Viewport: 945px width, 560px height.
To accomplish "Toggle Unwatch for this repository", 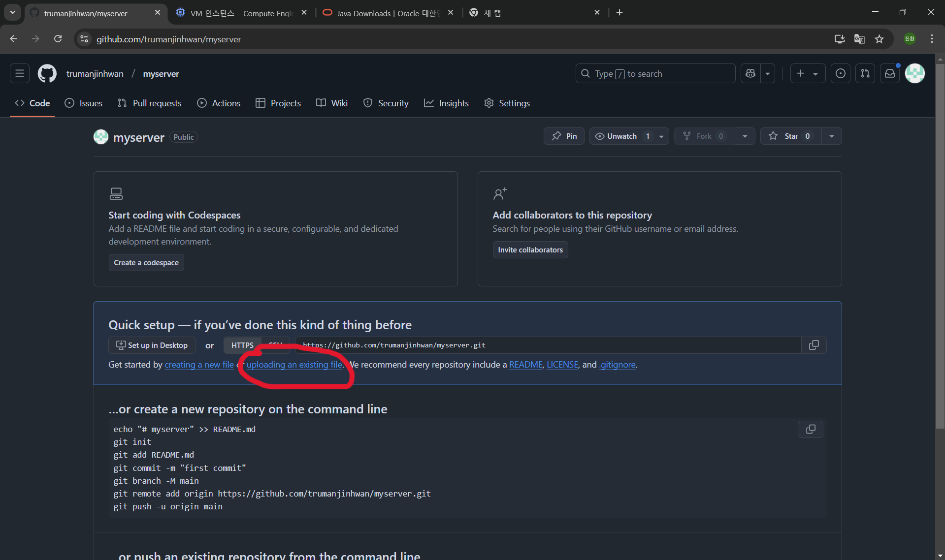I will pos(622,136).
